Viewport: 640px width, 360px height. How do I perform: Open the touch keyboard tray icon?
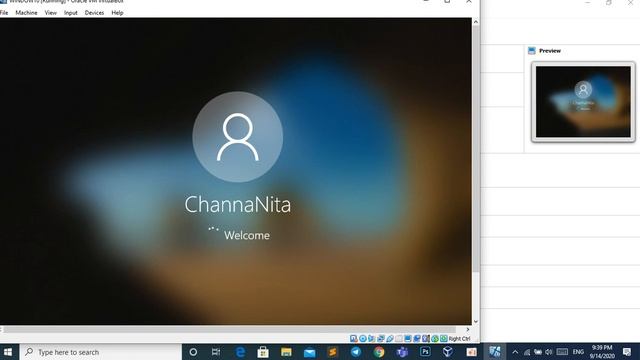(562, 352)
